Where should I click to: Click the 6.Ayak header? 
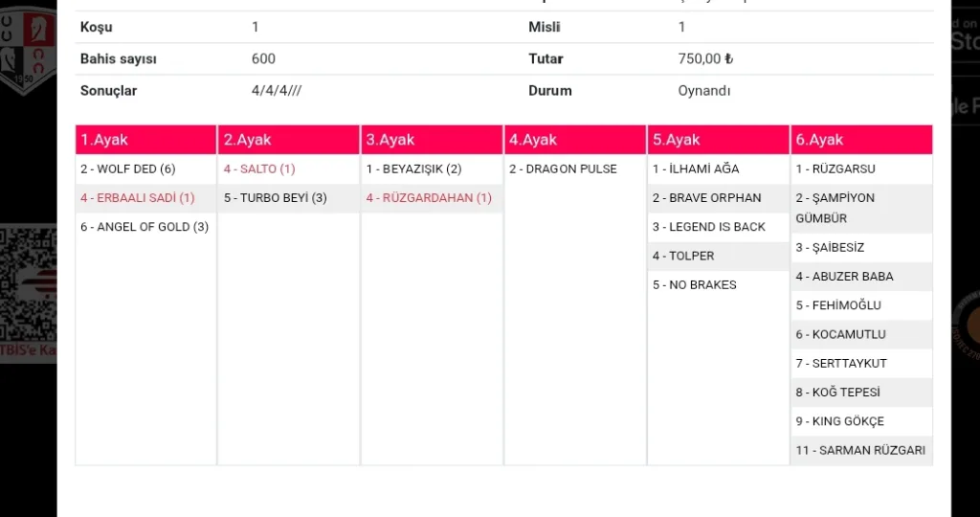pos(861,140)
